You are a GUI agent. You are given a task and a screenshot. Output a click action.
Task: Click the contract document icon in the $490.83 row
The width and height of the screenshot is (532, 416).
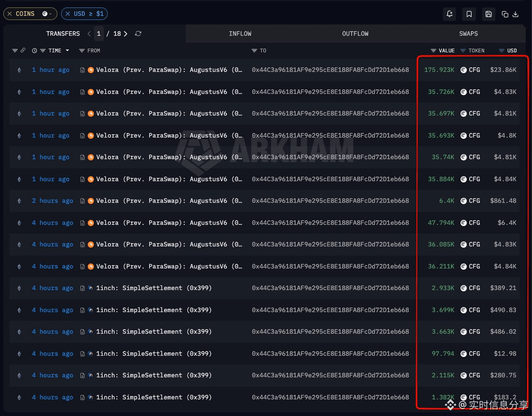coord(83,310)
